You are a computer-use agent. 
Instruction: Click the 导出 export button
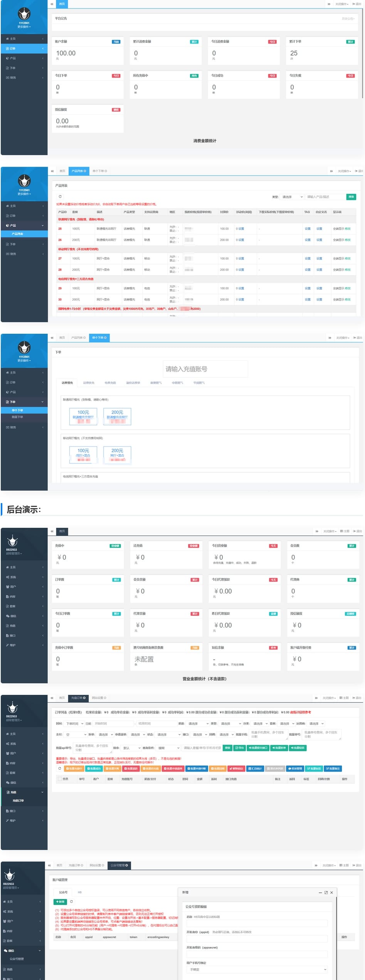click(240, 748)
